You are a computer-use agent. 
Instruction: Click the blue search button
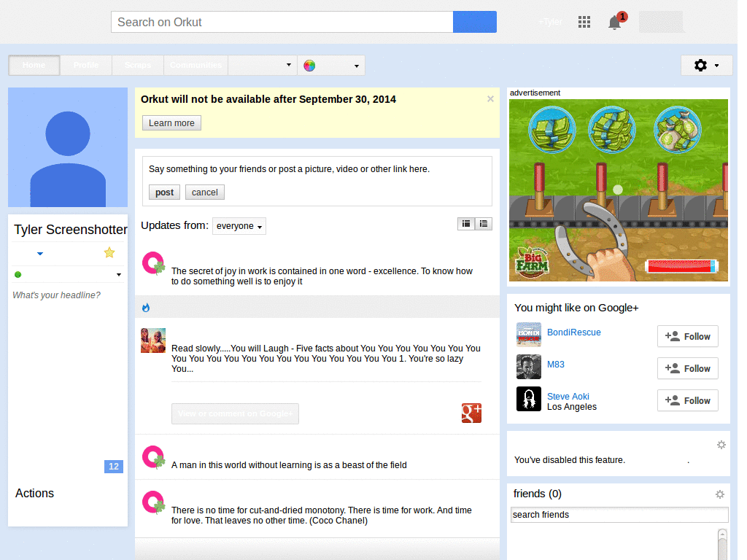tap(474, 22)
